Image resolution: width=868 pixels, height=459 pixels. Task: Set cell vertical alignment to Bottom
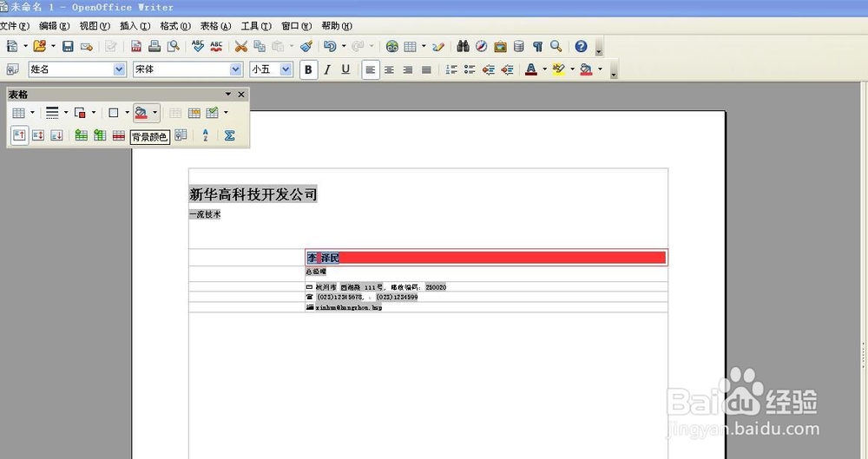pyautogui.click(x=56, y=135)
